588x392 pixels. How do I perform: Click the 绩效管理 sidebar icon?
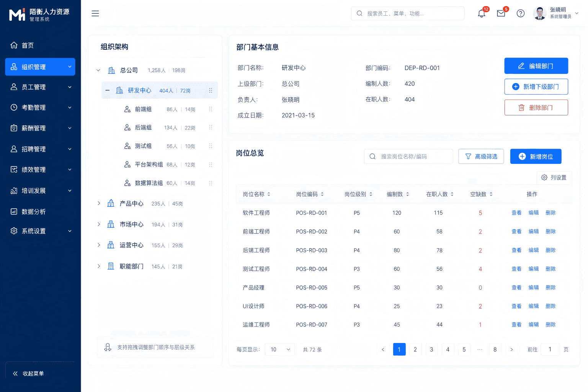click(14, 170)
